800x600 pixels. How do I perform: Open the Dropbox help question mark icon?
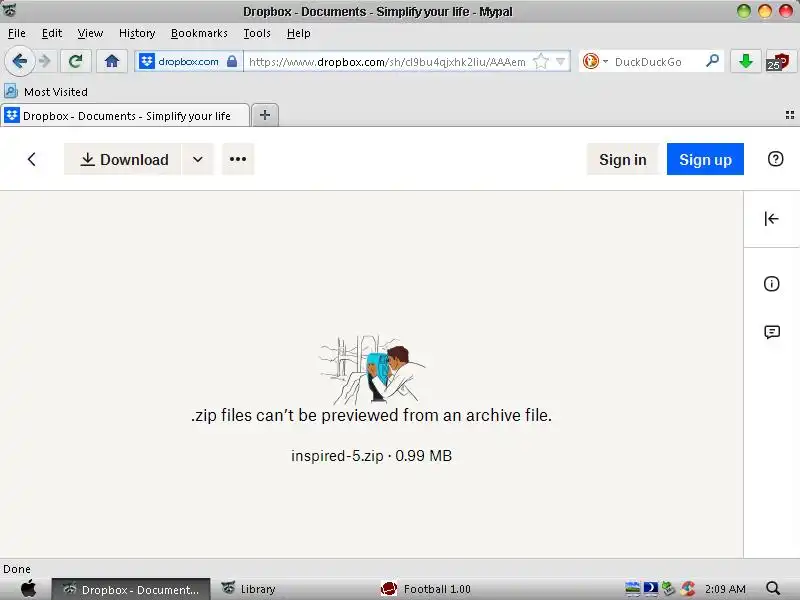tap(776, 159)
